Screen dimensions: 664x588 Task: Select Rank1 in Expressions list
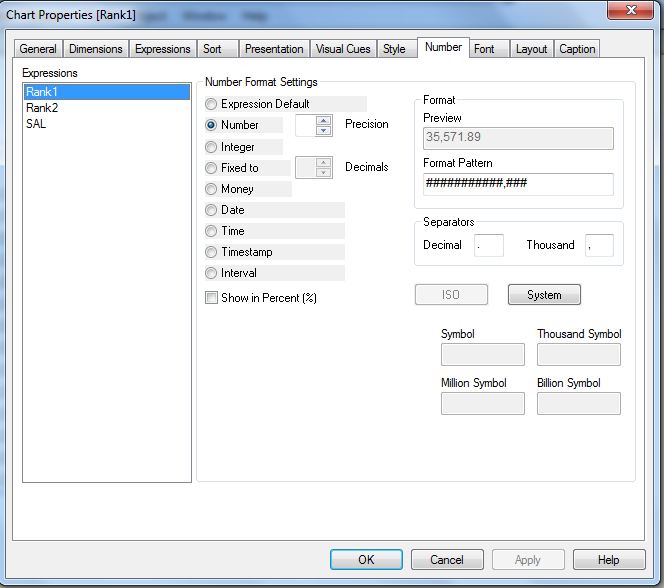(107, 92)
